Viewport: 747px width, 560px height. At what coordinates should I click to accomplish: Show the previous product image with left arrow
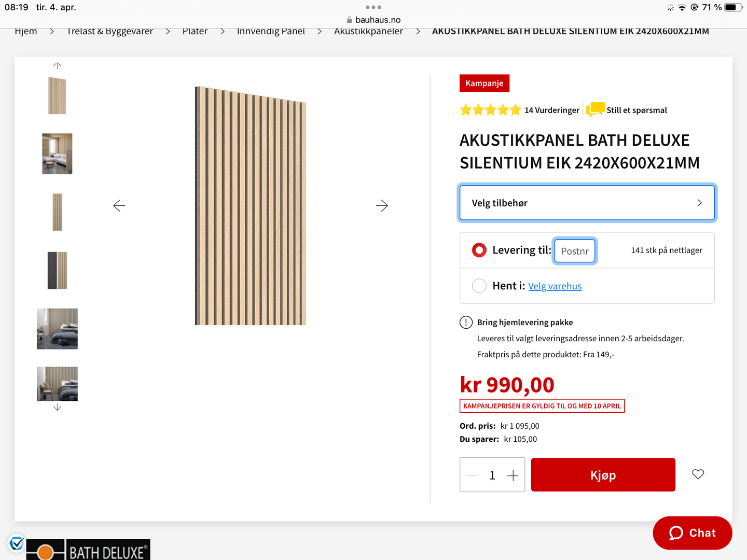[x=119, y=206]
